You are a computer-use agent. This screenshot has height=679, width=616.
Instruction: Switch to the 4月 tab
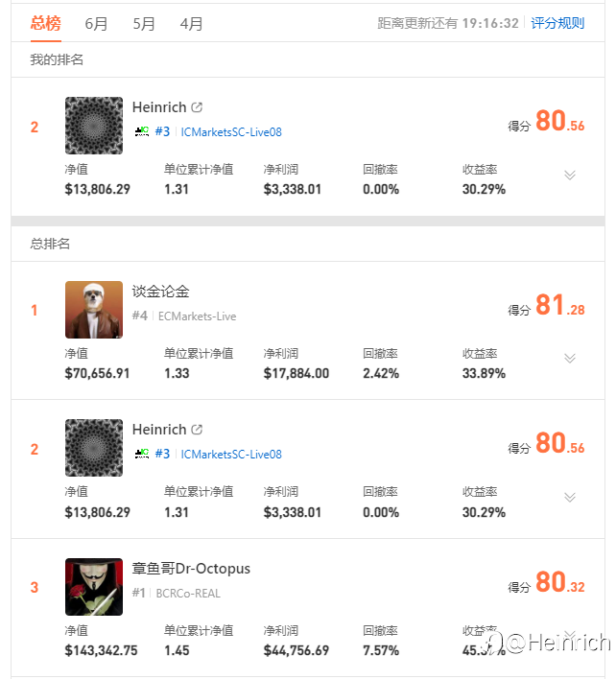(192, 23)
